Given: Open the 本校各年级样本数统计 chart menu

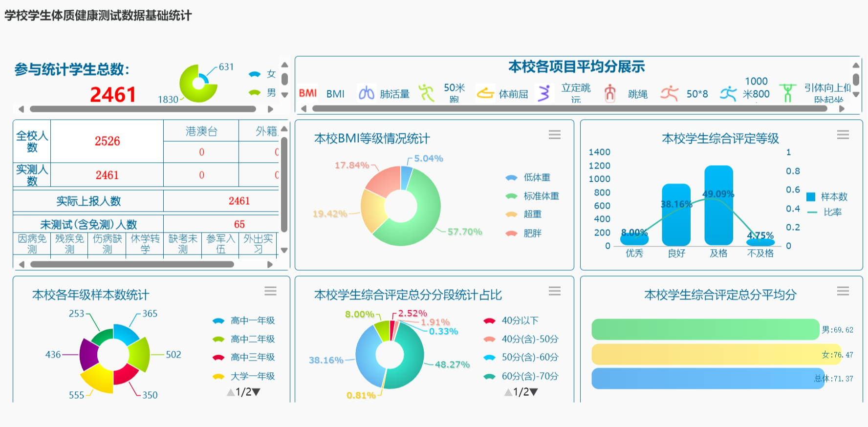Looking at the screenshot, I should pos(270,291).
